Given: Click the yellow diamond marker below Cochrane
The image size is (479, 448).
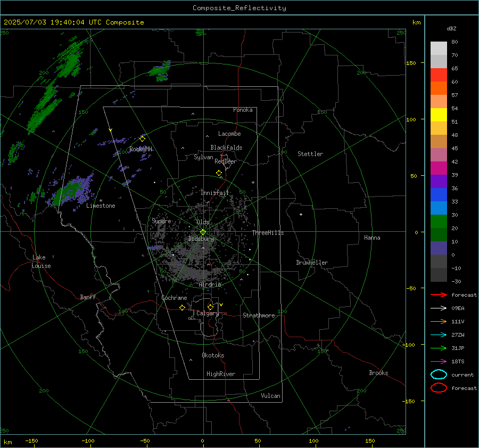Looking at the screenshot, I should tap(183, 307).
